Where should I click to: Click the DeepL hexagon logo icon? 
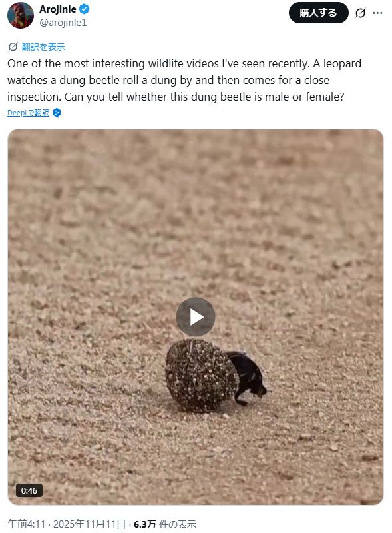click(x=57, y=113)
